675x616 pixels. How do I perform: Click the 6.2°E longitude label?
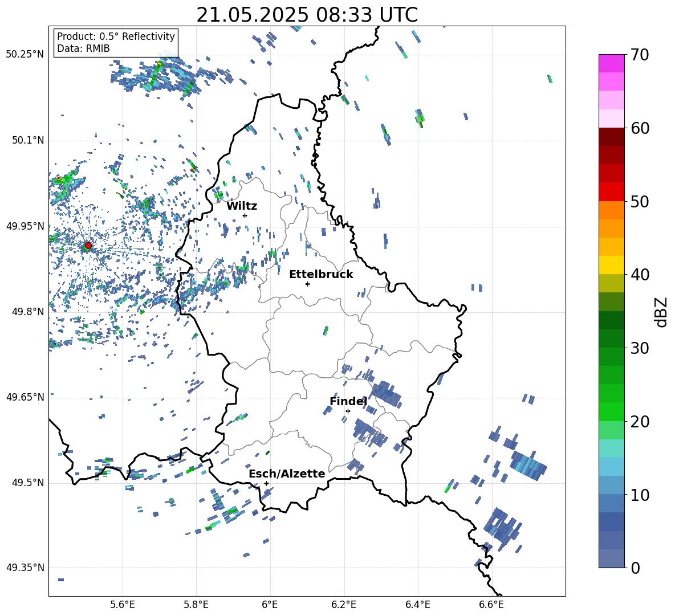coord(344,605)
